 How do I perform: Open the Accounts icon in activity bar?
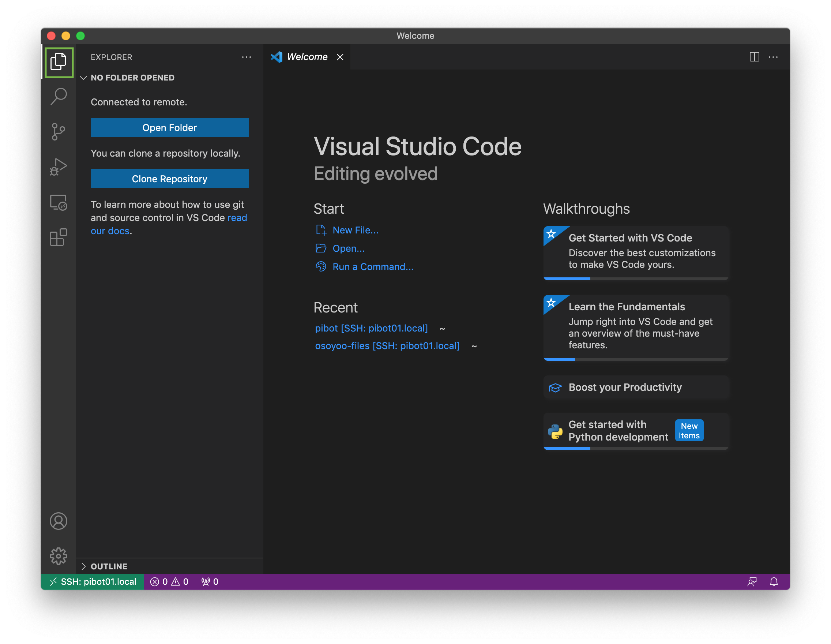coord(59,521)
